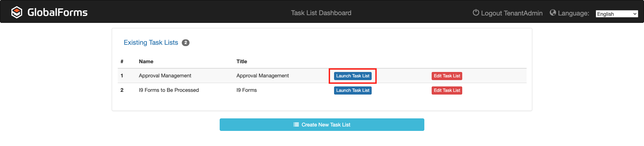The width and height of the screenshot is (644, 146).
Task: Launch the Approval Management task list
Action: (x=353, y=76)
